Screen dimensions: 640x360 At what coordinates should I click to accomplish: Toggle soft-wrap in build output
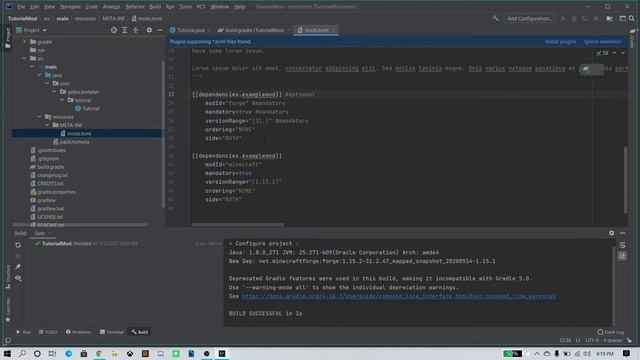(622, 245)
